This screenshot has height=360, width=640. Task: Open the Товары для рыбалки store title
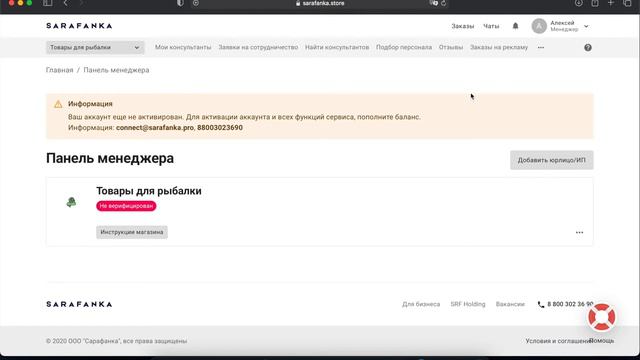[x=149, y=191]
